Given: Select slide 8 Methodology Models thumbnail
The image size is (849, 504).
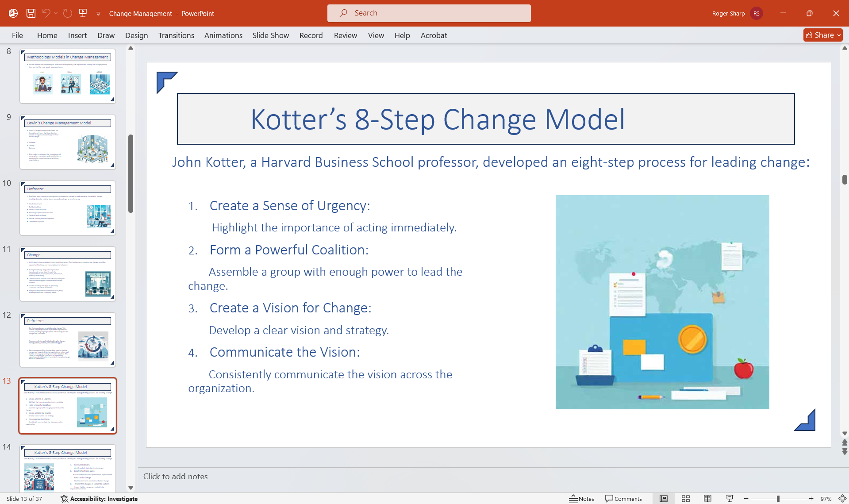Looking at the screenshot, I should point(68,76).
